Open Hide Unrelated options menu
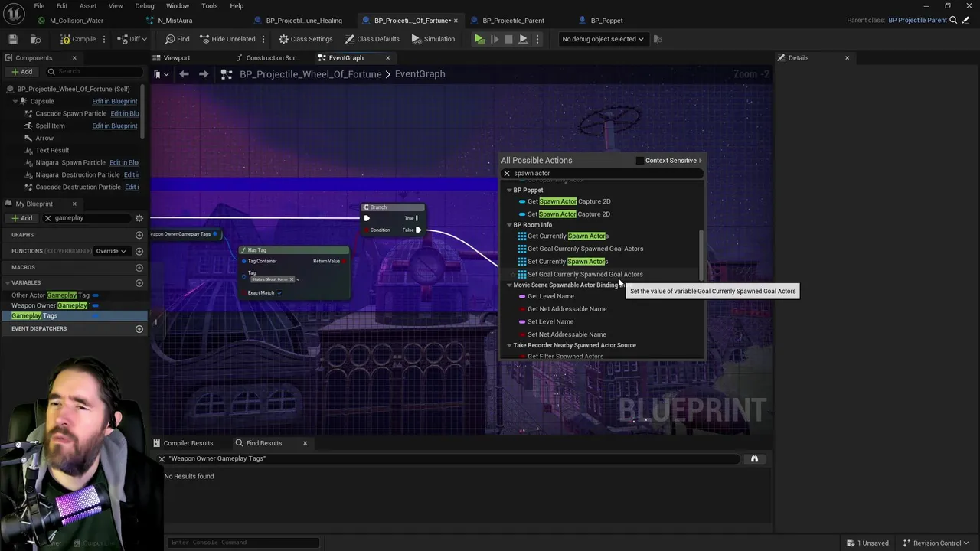Viewport: 980px width, 551px height. [x=263, y=39]
